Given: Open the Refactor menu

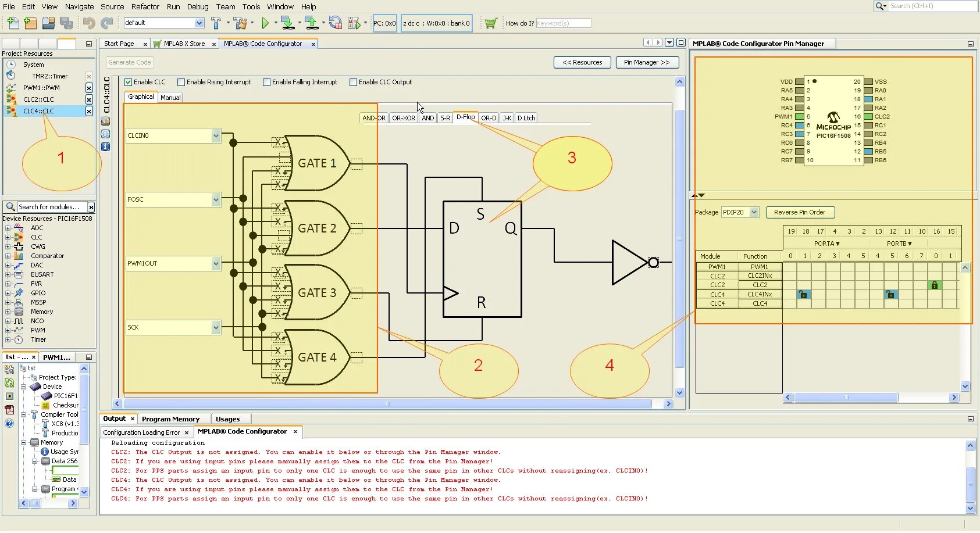Looking at the screenshot, I should coord(145,6).
